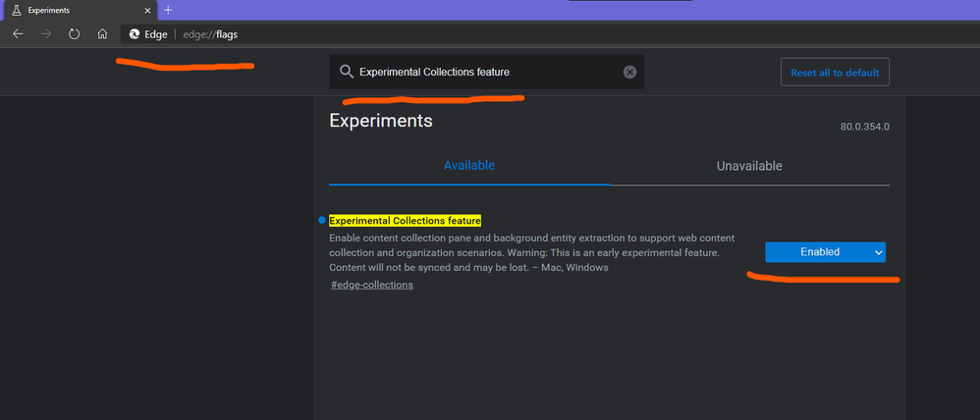Viewport: 980px width, 420px height.
Task: Switch to the Available tab
Action: (469, 166)
